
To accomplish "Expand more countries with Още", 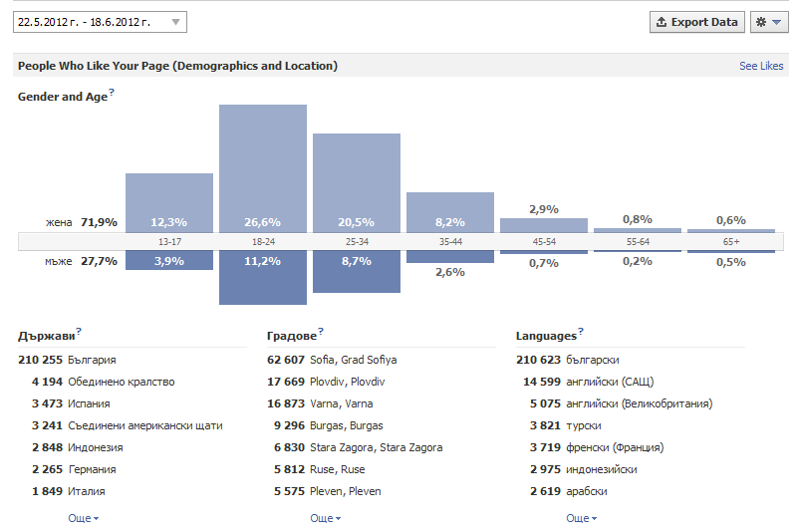I will [83, 518].
